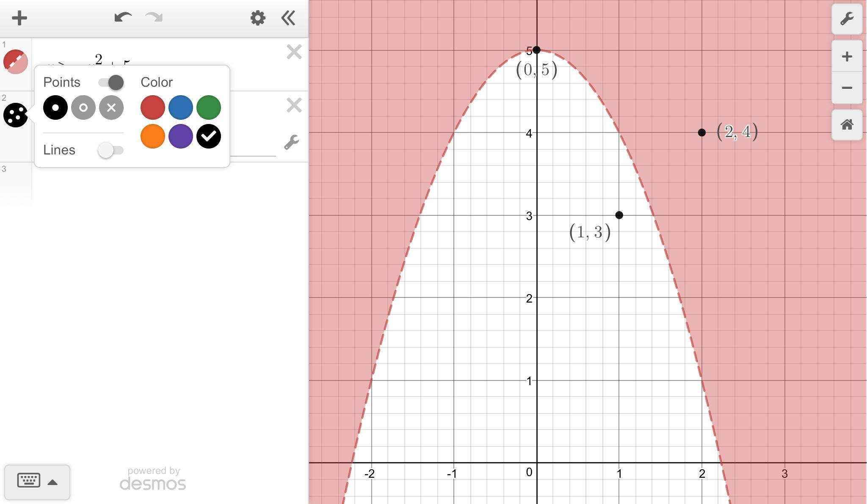Screen dimensions: 867x504
Task: Open the table row 2 wrench options
Action: pos(291,142)
